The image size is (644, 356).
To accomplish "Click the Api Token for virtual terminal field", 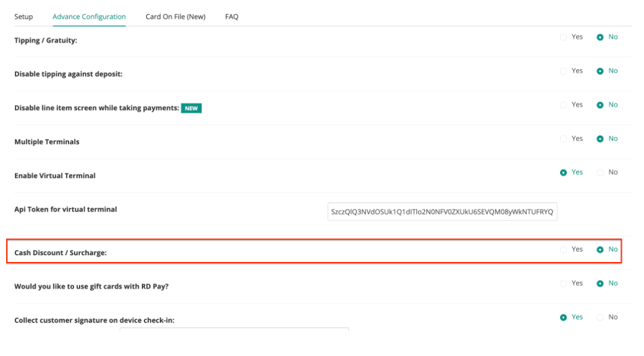I will (442, 212).
